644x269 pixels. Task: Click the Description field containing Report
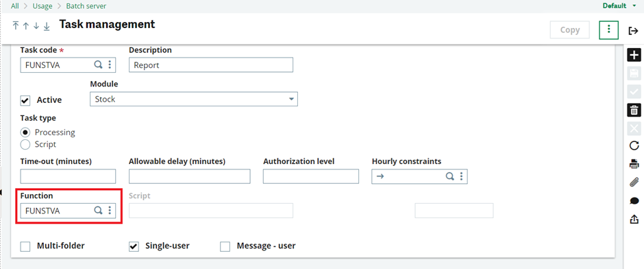pos(211,65)
